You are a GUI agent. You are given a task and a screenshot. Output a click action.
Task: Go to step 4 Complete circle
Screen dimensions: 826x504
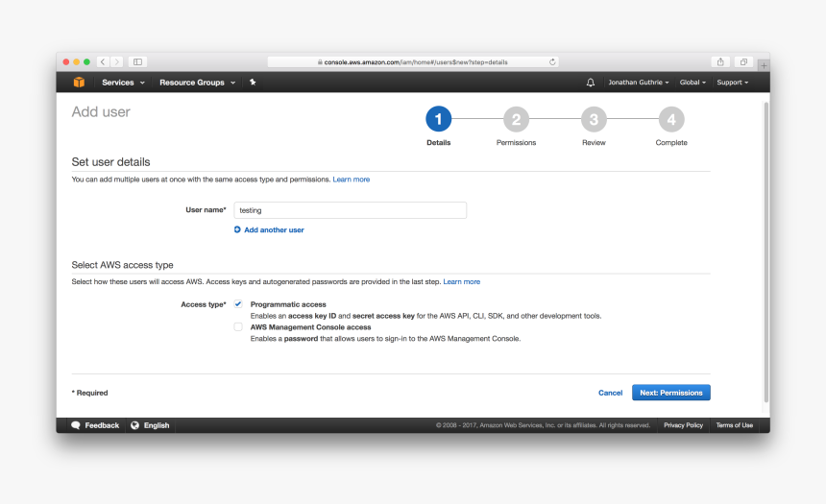tap(671, 119)
